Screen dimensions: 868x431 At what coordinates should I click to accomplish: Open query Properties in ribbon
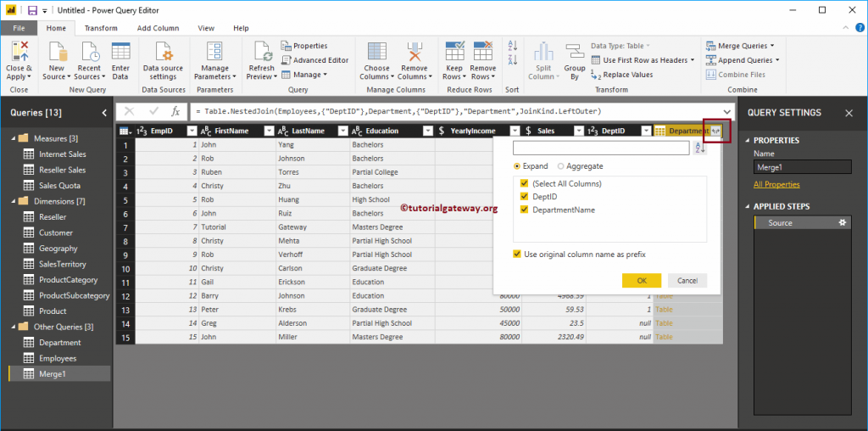(304, 46)
